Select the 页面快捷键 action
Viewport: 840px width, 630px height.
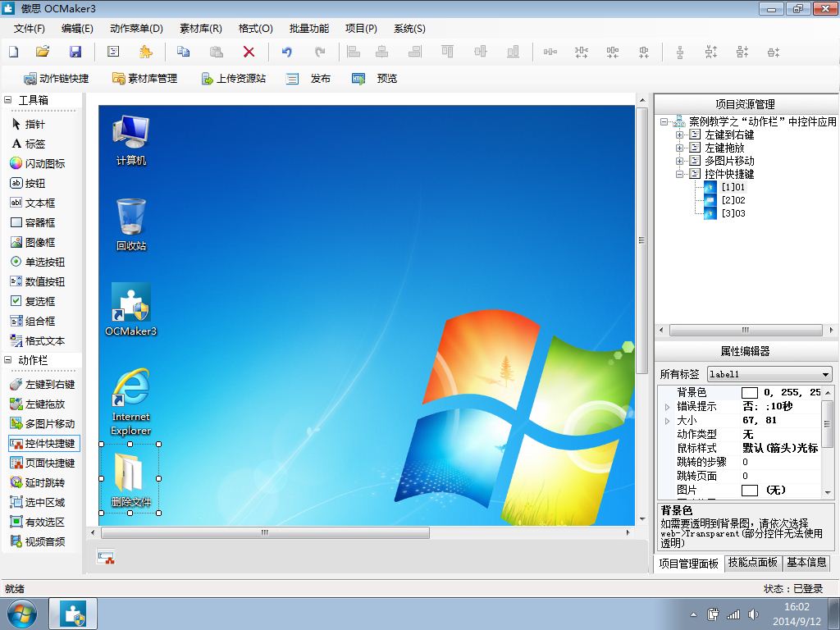pos(43,463)
